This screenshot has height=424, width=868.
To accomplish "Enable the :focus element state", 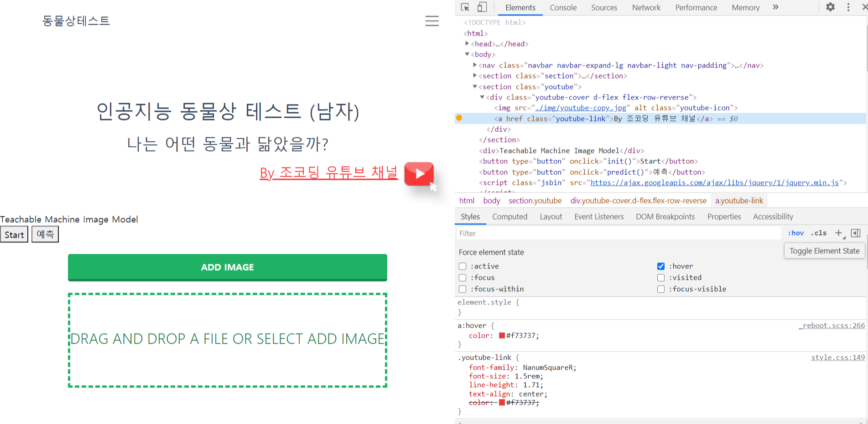I will [463, 277].
